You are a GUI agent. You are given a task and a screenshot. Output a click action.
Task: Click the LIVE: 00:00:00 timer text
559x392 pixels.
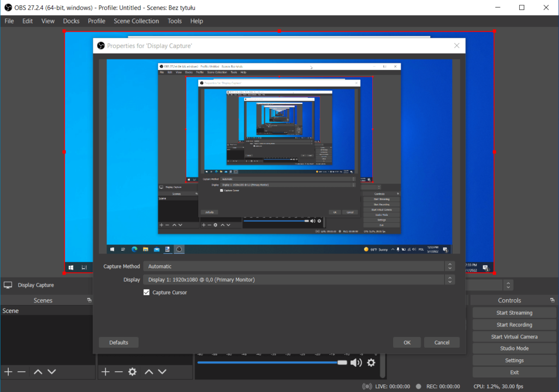(393, 387)
